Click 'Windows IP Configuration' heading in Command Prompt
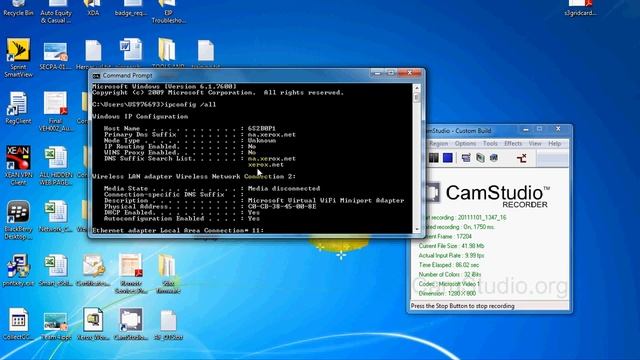 (140, 117)
